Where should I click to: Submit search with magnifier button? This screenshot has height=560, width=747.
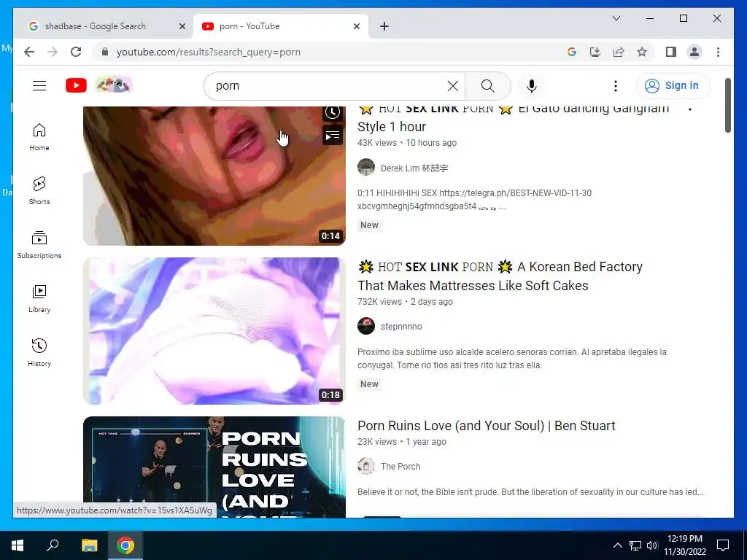[488, 86]
